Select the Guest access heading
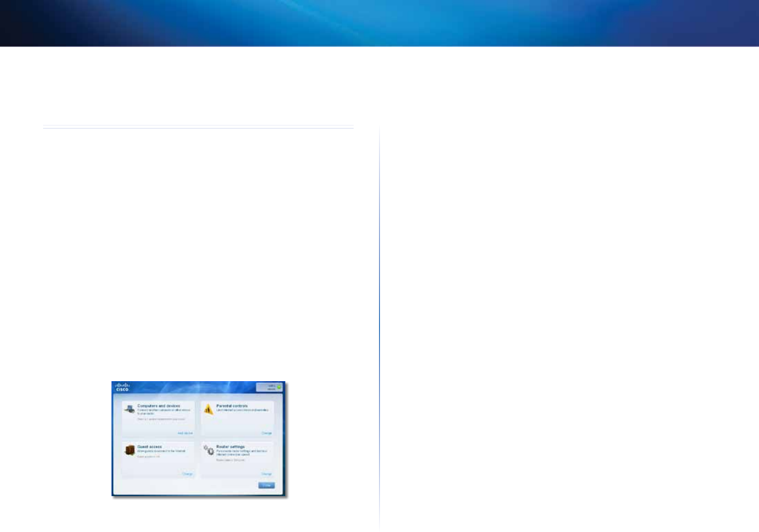Image resolution: width=759 pixels, height=532 pixels. pos(149,447)
